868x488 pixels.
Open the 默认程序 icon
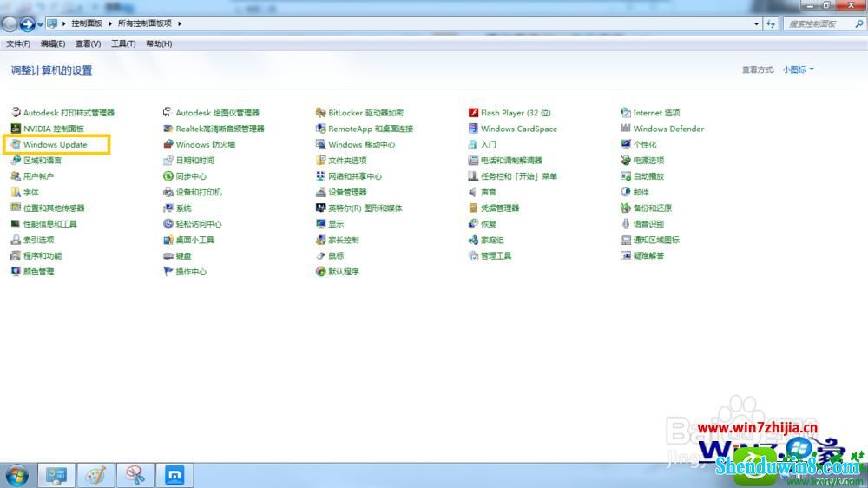[320, 272]
